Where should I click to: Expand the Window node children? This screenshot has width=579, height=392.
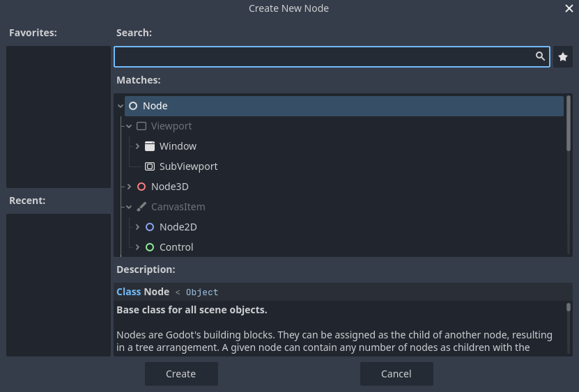[x=137, y=146]
